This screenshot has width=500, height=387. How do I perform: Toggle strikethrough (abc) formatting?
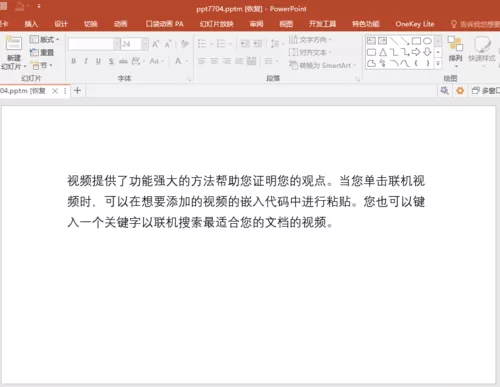[x=123, y=61]
